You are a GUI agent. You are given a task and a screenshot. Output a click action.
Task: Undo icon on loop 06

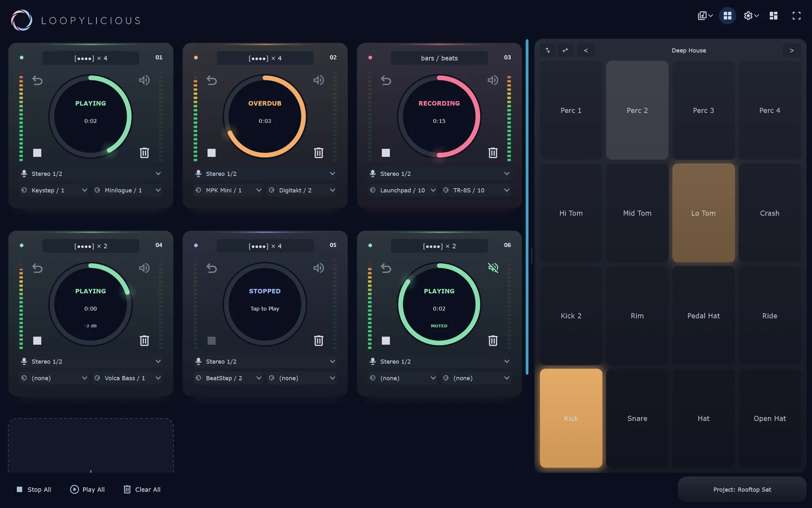(386, 268)
